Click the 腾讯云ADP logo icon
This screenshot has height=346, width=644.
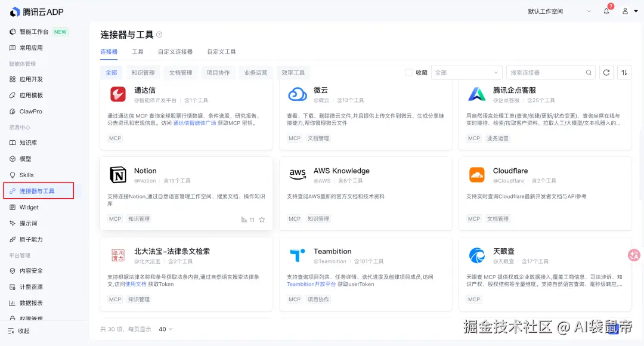coord(15,12)
